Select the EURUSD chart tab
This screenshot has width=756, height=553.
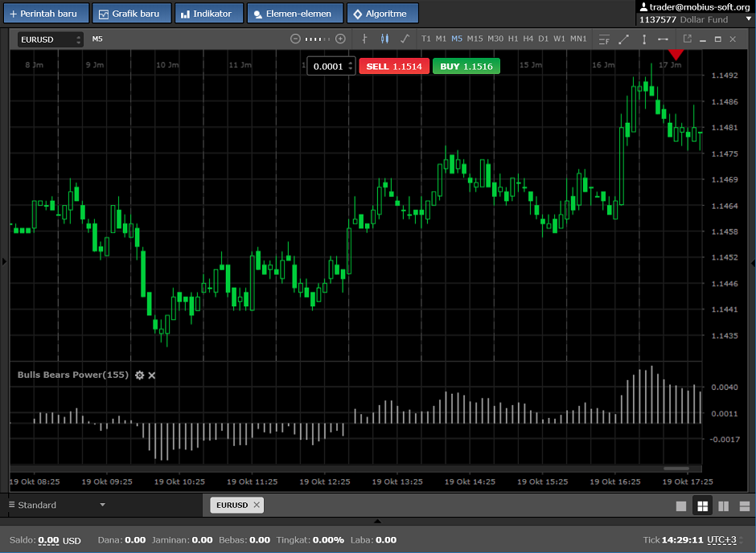pyautogui.click(x=231, y=505)
